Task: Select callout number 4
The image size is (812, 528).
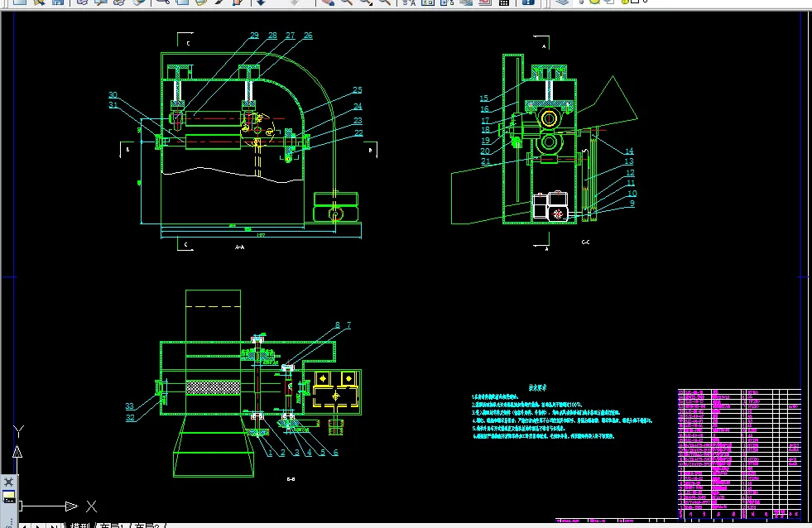Action: click(x=310, y=453)
